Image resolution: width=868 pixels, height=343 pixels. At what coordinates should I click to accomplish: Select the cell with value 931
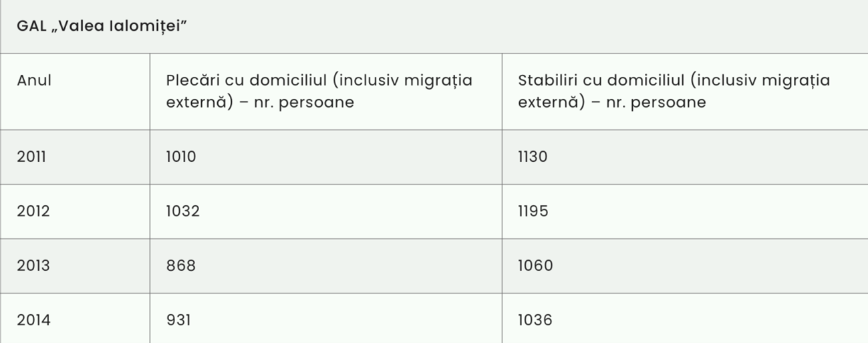178,320
